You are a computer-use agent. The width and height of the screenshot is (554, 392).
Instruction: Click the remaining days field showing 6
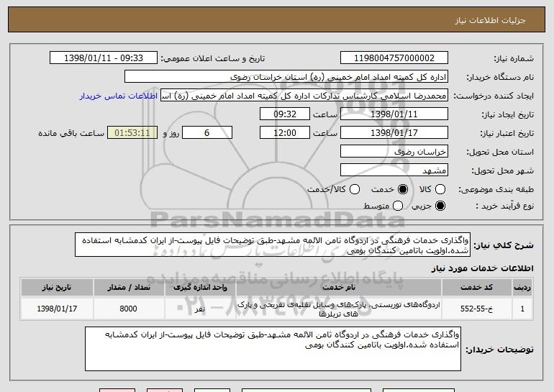pyautogui.click(x=207, y=133)
